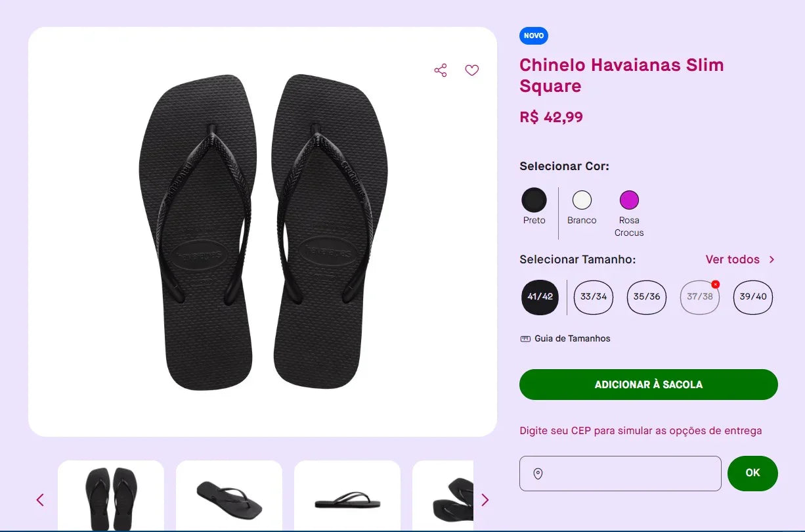Click the chevron next to Ver todos
Viewport: 805px width, 532px height.
coord(773,259)
